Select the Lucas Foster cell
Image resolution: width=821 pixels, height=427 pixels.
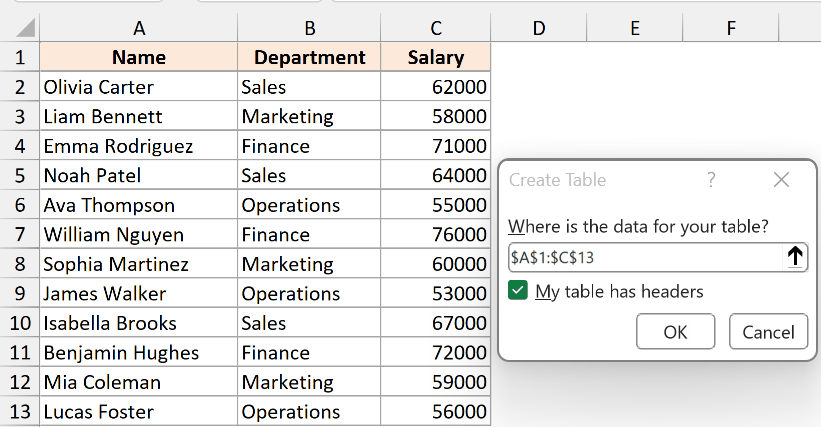coord(139,412)
